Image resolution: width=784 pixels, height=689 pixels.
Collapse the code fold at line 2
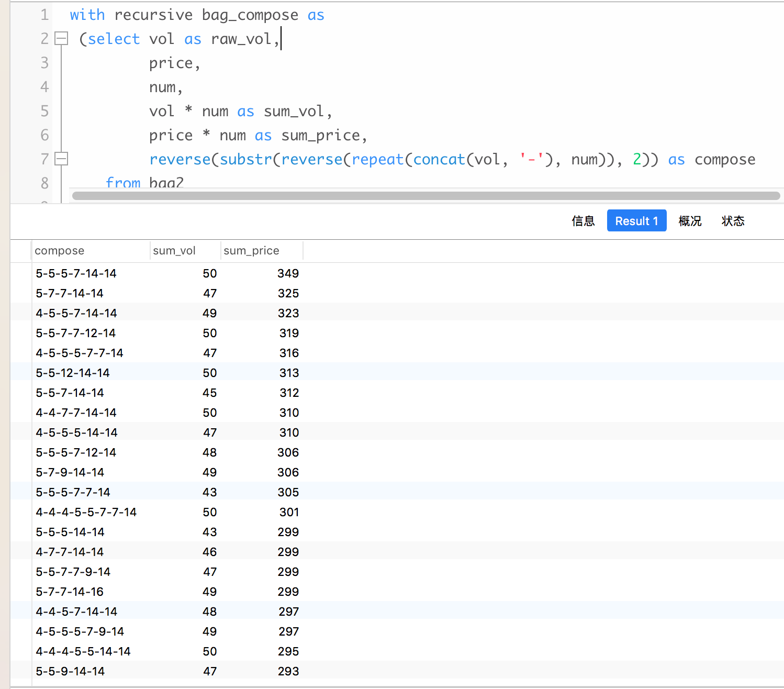pos(62,38)
